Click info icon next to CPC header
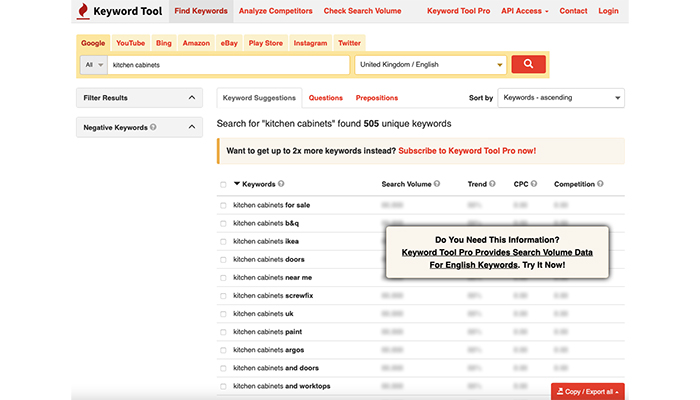The width and height of the screenshot is (700, 400). [x=533, y=183]
